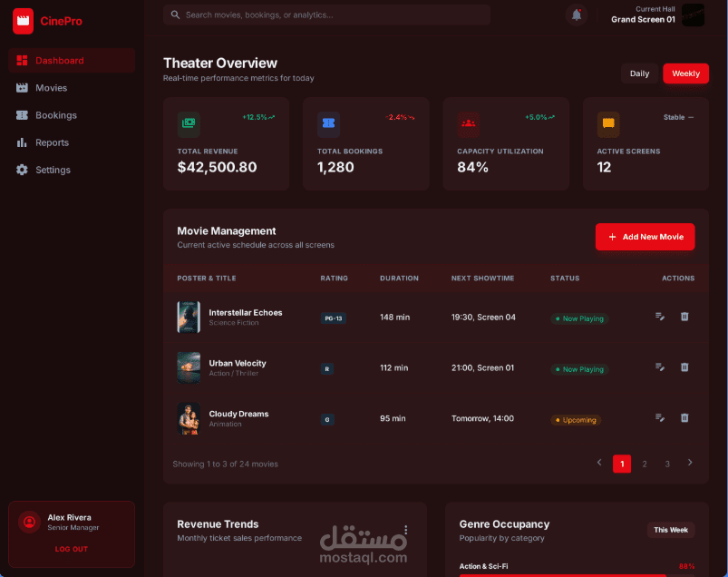Delete the Cloudy Dreams movie
This screenshot has height=577, width=728.
(684, 418)
